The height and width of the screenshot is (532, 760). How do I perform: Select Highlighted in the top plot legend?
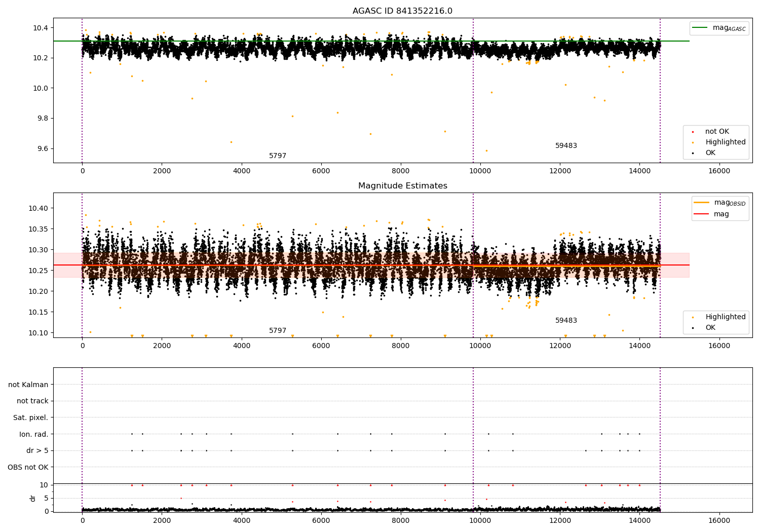pyautogui.click(x=726, y=142)
